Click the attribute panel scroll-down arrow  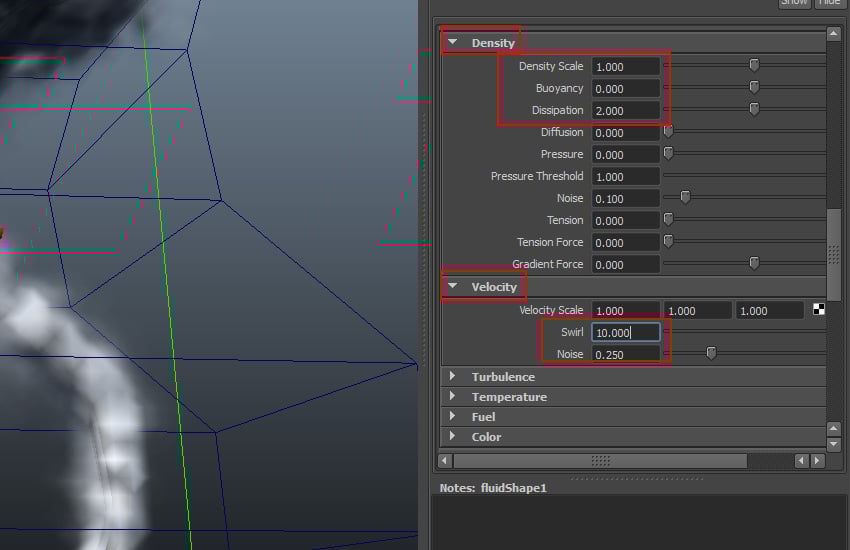coord(834,444)
